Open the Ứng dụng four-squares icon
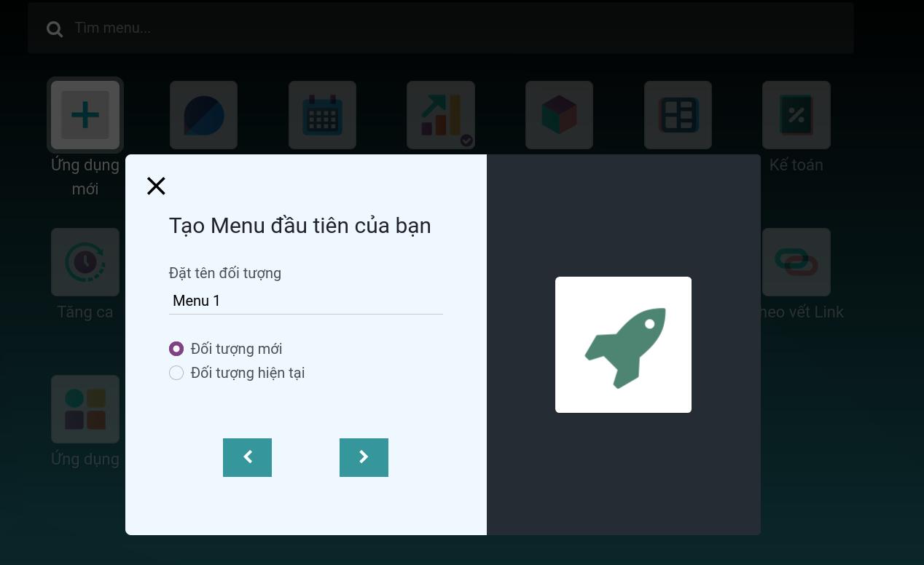The width and height of the screenshot is (924, 565). click(85, 409)
